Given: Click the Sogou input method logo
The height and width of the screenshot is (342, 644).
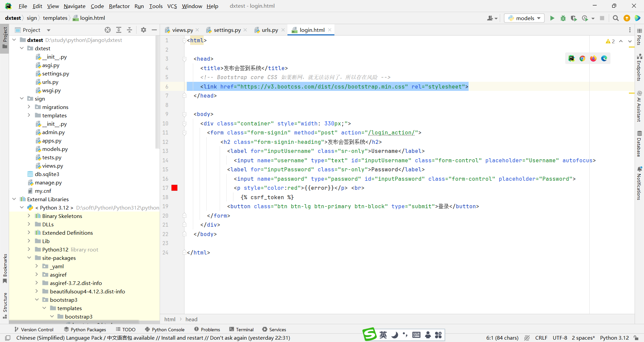Looking at the screenshot, I should pyautogui.click(x=370, y=334).
